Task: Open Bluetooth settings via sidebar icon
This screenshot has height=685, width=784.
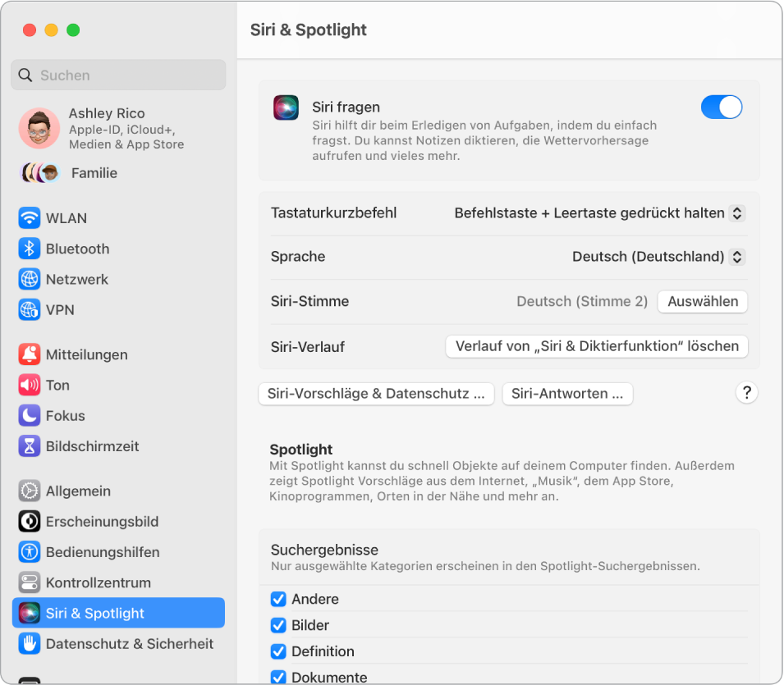Action: click(29, 249)
